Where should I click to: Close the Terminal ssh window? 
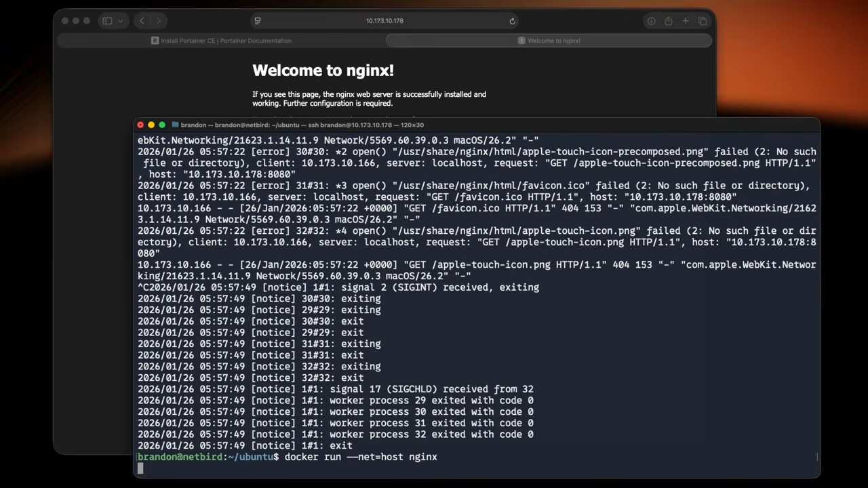point(140,125)
